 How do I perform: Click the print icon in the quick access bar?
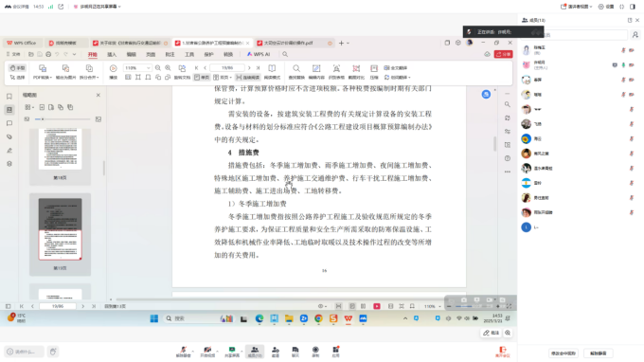tap(48, 54)
